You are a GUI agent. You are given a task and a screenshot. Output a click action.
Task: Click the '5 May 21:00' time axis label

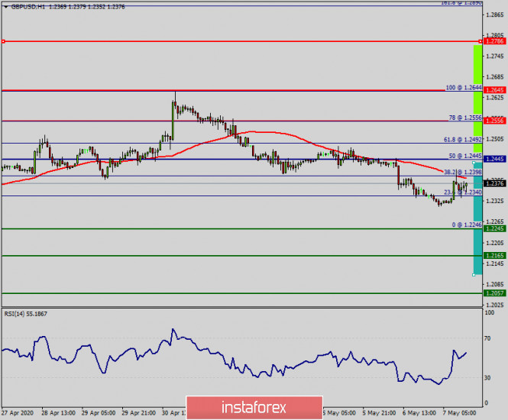click(x=379, y=413)
